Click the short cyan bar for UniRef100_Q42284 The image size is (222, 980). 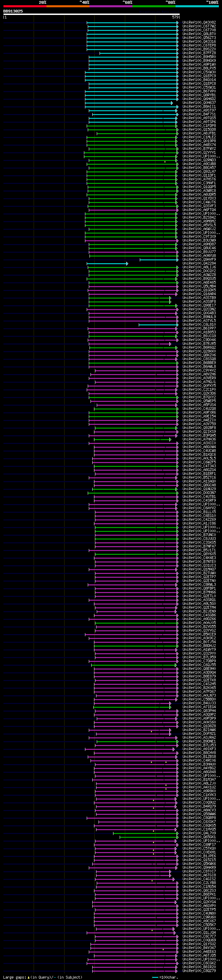tap(108, 264)
